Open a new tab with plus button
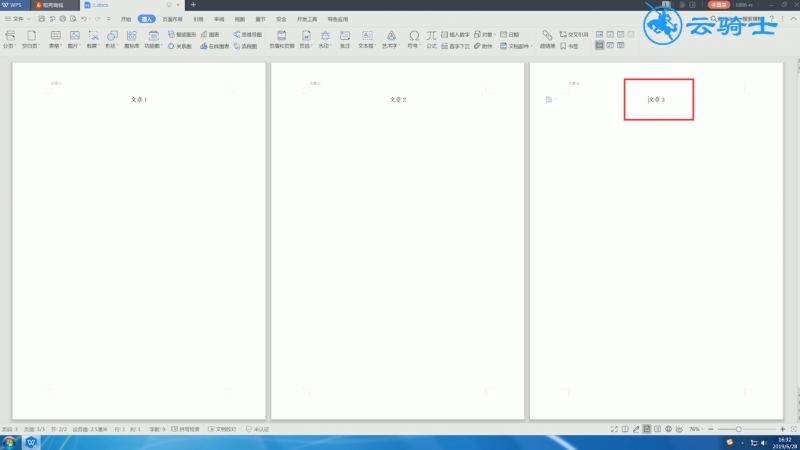 (x=193, y=5)
